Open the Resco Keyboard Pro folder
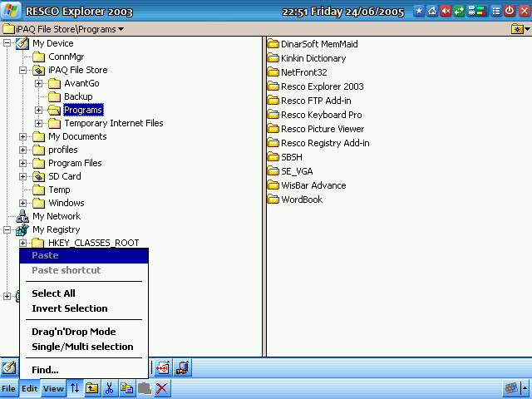Viewport: 532px width, 399px height. tap(314, 115)
